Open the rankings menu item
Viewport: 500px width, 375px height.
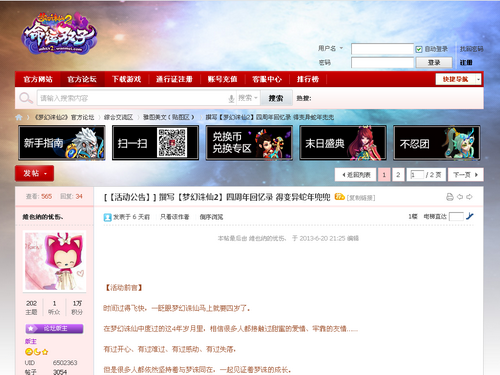pyautogui.click(x=308, y=79)
